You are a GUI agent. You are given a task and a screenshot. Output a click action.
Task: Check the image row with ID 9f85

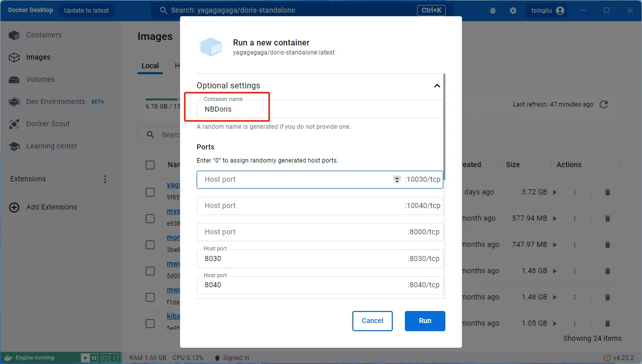(150, 192)
